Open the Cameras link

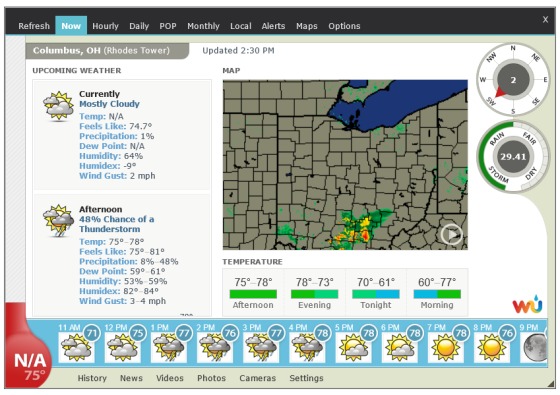click(x=258, y=378)
